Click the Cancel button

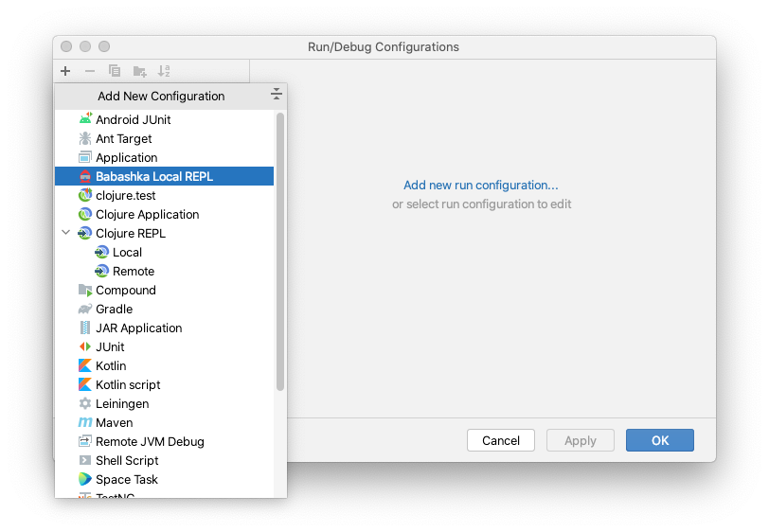point(501,440)
